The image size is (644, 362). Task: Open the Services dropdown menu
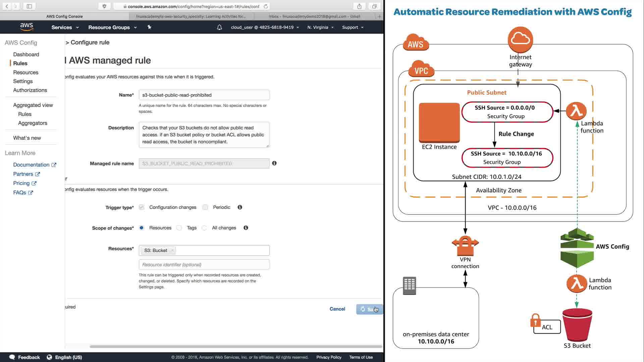[65, 27]
